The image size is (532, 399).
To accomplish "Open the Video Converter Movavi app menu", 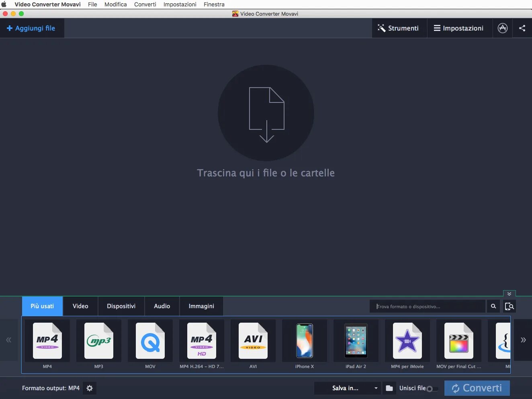I will 48,4.
